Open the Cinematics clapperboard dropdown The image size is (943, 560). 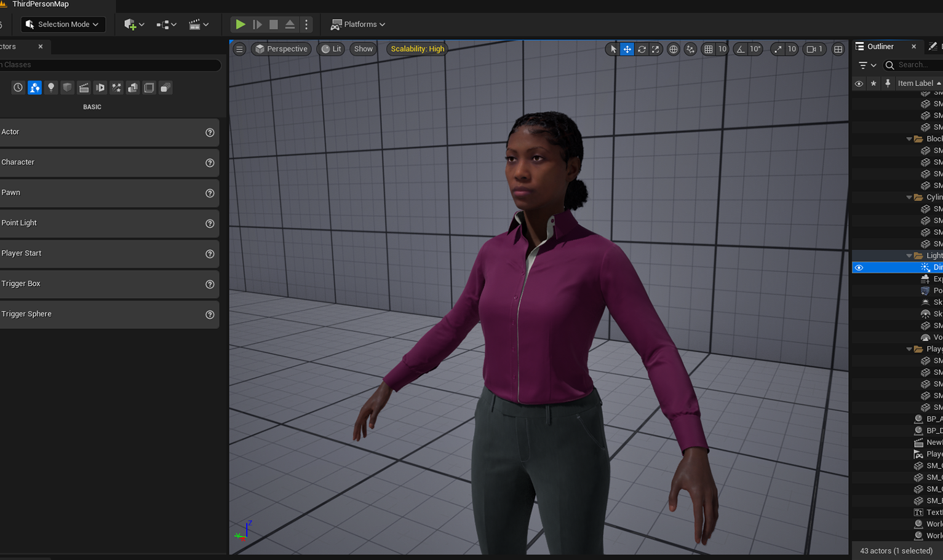click(x=199, y=25)
